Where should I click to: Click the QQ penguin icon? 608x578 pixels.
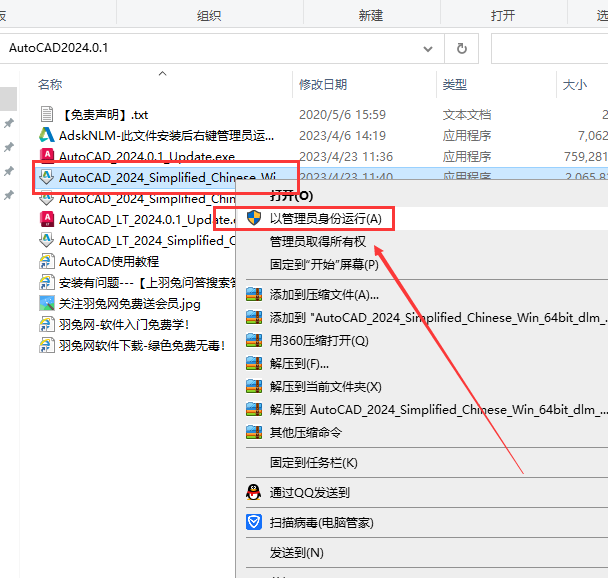254,492
